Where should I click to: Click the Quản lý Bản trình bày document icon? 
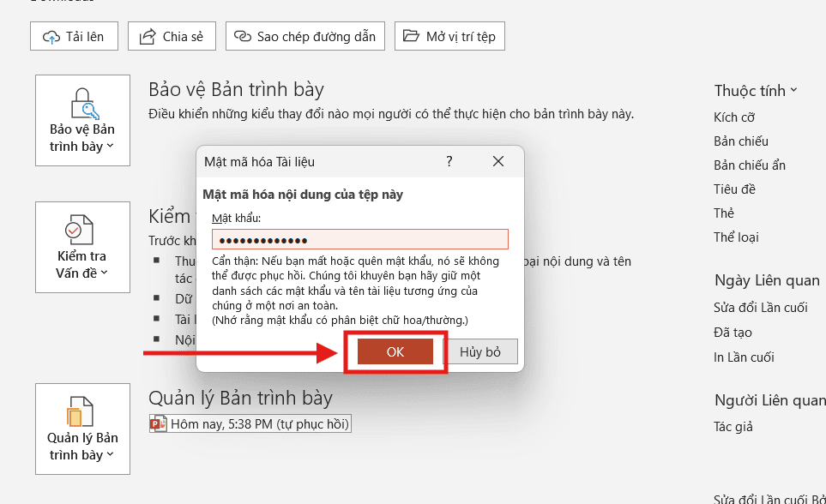point(82,410)
